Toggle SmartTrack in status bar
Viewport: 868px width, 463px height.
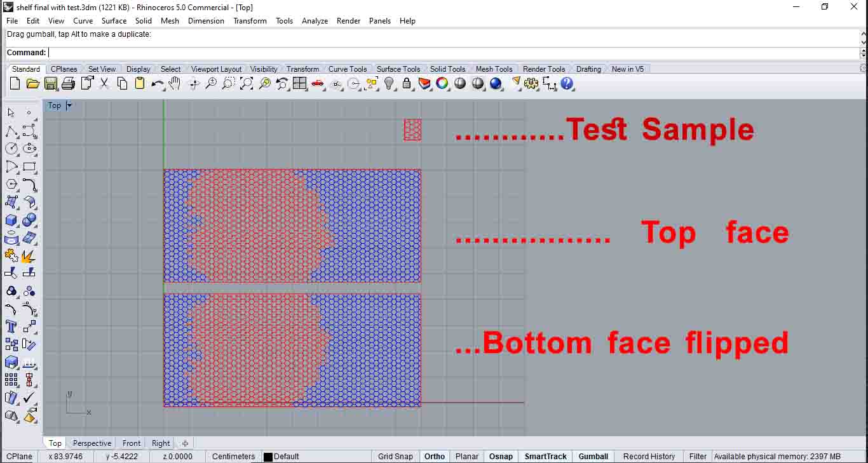tap(545, 456)
